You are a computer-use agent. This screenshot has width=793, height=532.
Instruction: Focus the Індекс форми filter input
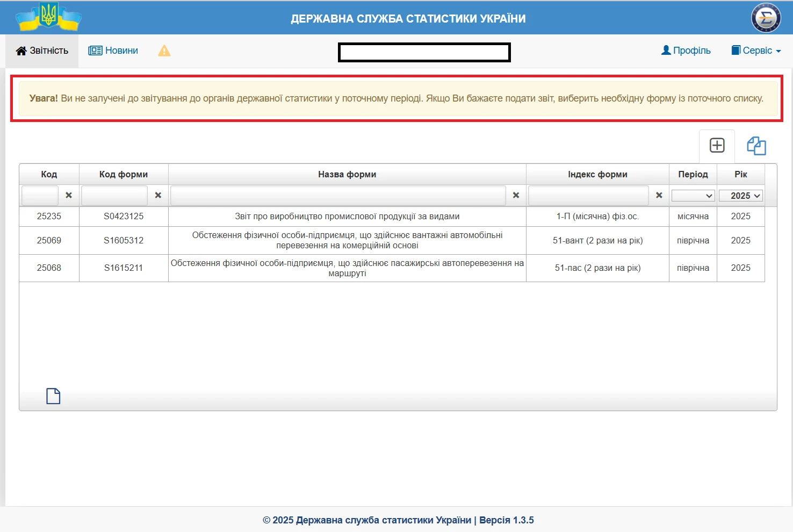588,196
